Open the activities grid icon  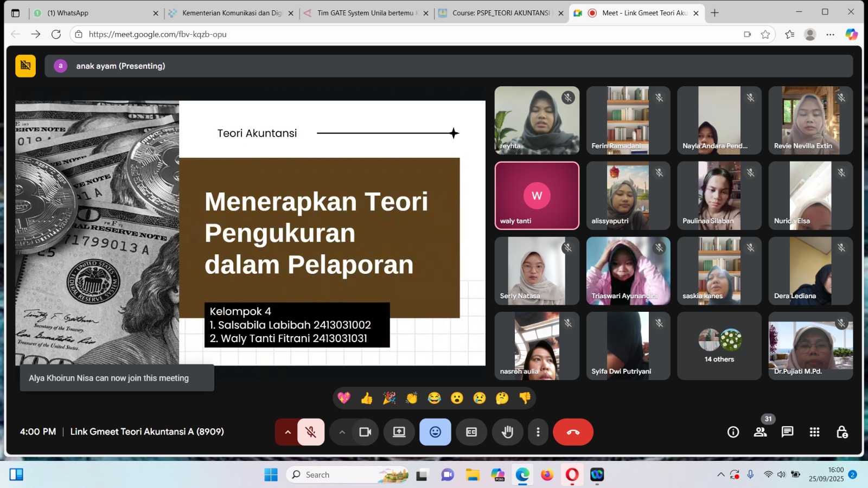(814, 432)
